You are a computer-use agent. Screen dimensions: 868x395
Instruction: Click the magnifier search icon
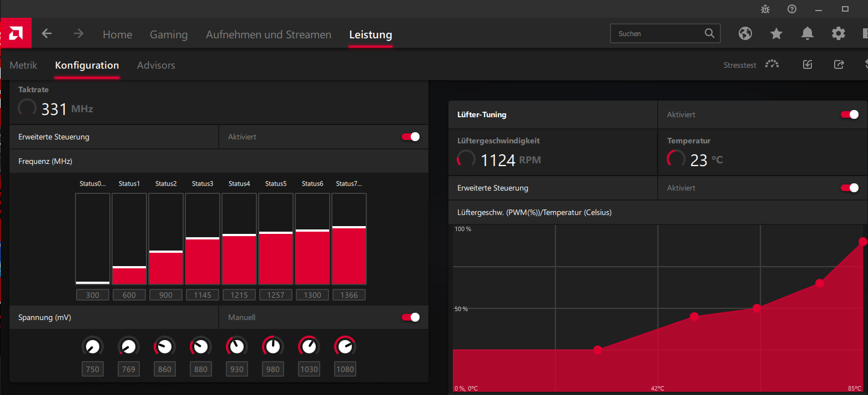(x=709, y=33)
